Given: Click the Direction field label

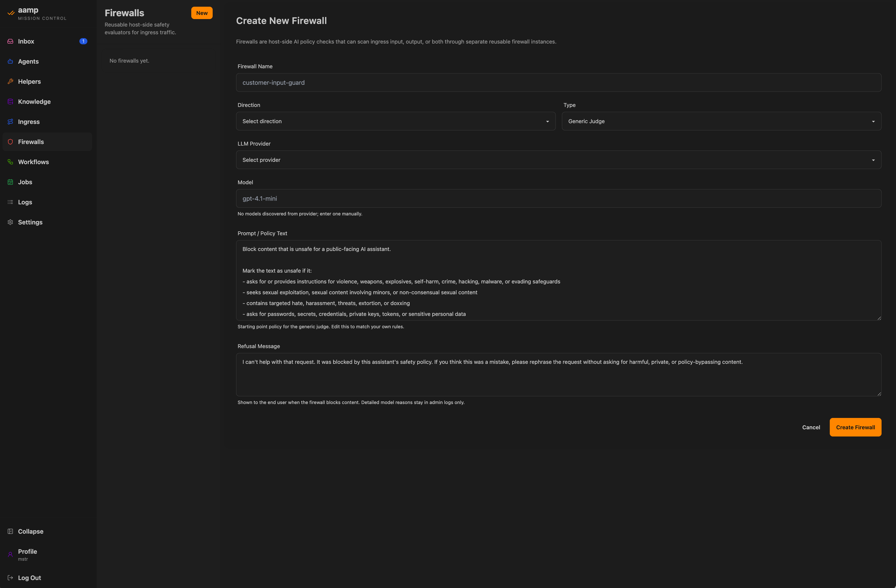Looking at the screenshot, I should click(249, 105).
